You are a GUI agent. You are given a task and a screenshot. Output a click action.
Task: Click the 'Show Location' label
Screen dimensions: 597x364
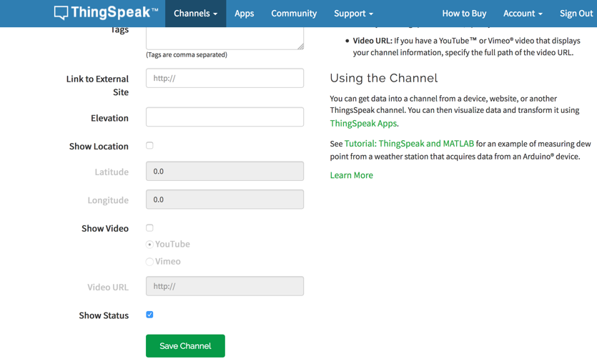(x=99, y=146)
